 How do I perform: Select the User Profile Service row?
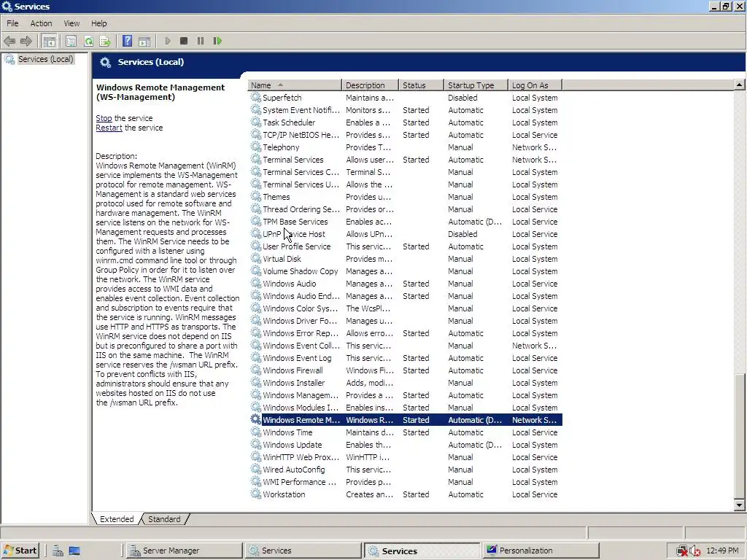pos(405,246)
